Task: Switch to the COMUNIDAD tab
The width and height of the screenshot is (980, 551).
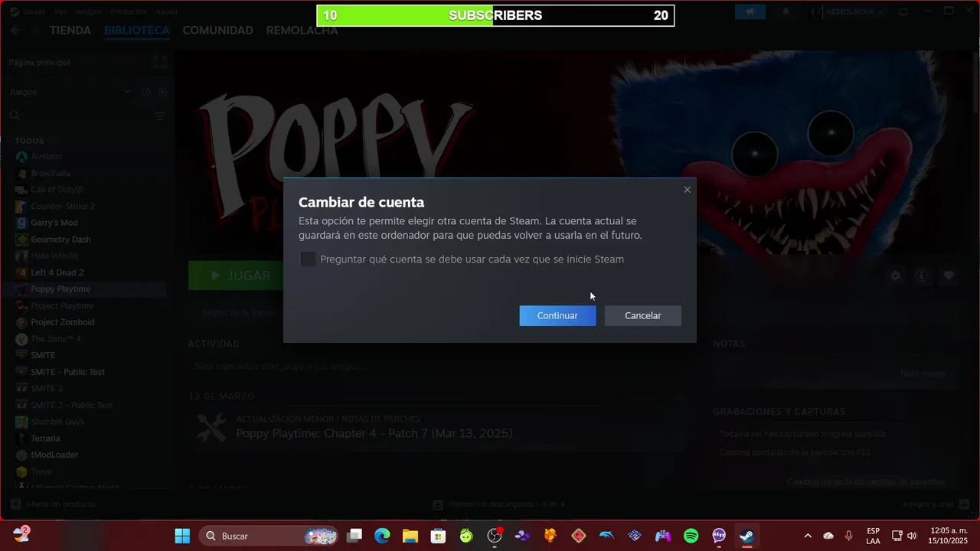Action: tap(217, 31)
